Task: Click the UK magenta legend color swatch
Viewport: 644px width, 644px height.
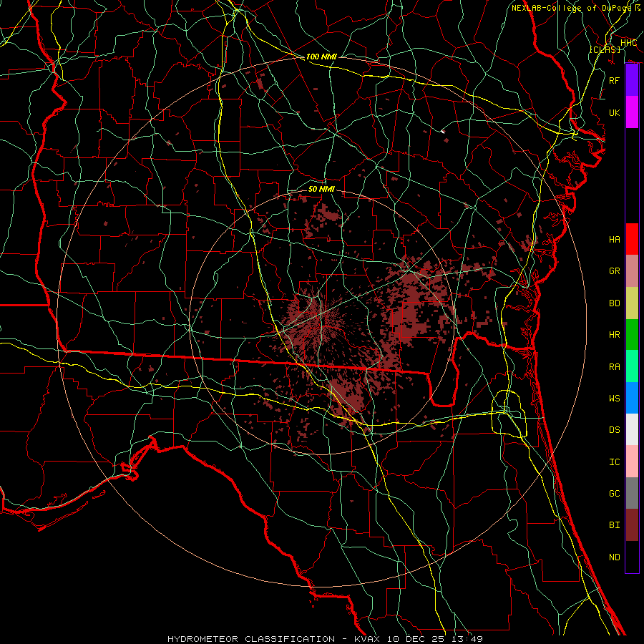Action: [632, 112]
